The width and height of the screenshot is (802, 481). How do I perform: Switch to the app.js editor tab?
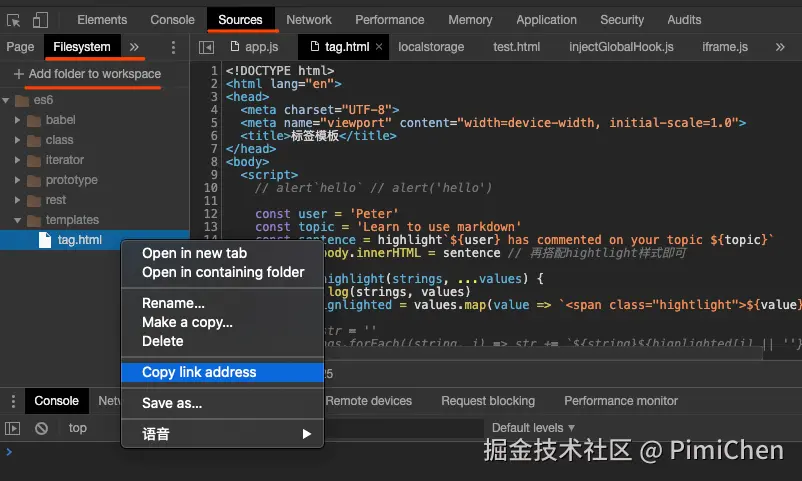tap(255, 47)
